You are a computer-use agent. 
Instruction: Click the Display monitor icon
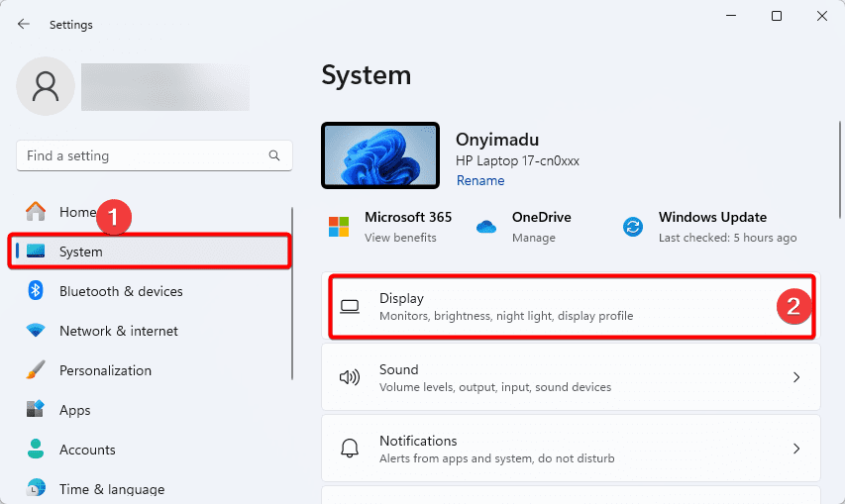[349, 306]
